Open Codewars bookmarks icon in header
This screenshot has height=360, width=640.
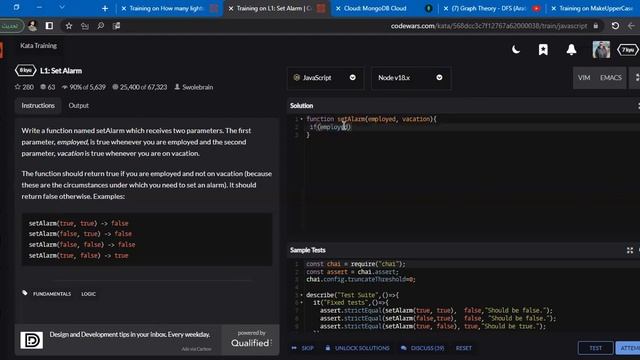pyautogui.click(x=543, y=50)
